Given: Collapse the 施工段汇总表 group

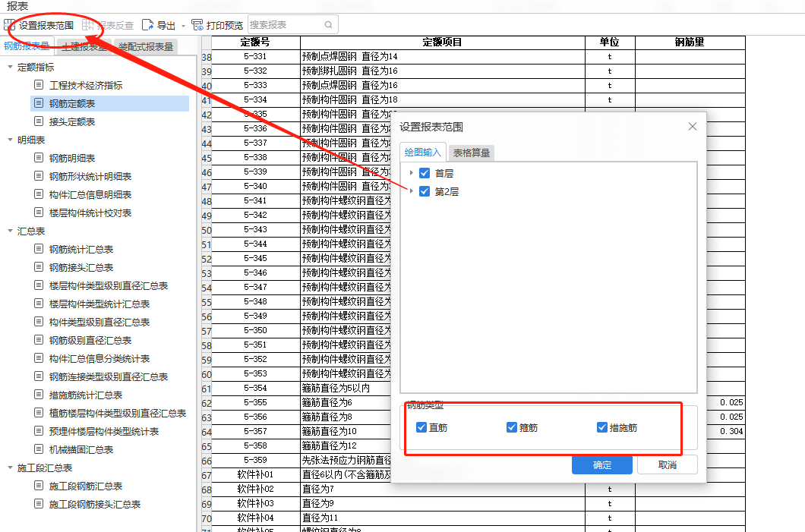Looking at the screenshot, I should (x=10, y=467).
